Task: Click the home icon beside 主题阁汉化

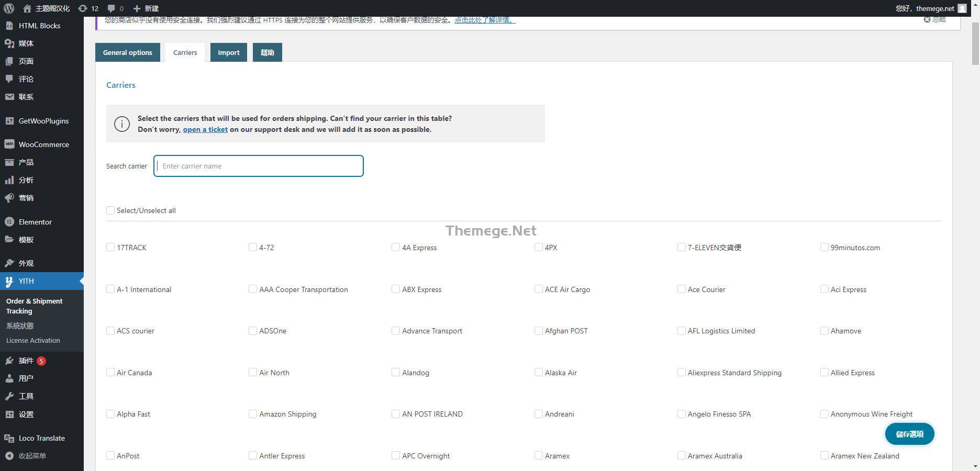Action: click(x=27, y=8)
